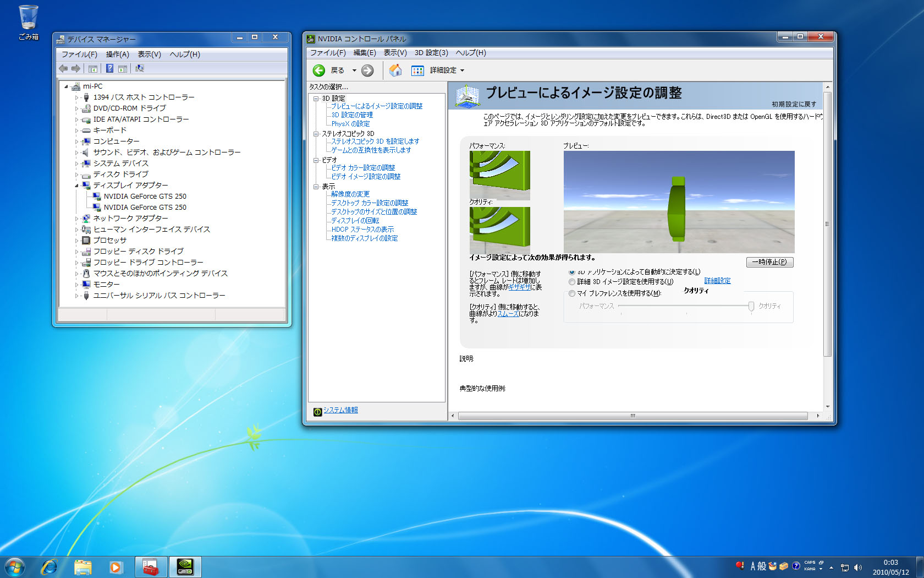Screen dimensions: 924x578
Task: Go to Home in NVIDIA Control Panel
Action: click(x=395, y=70)
